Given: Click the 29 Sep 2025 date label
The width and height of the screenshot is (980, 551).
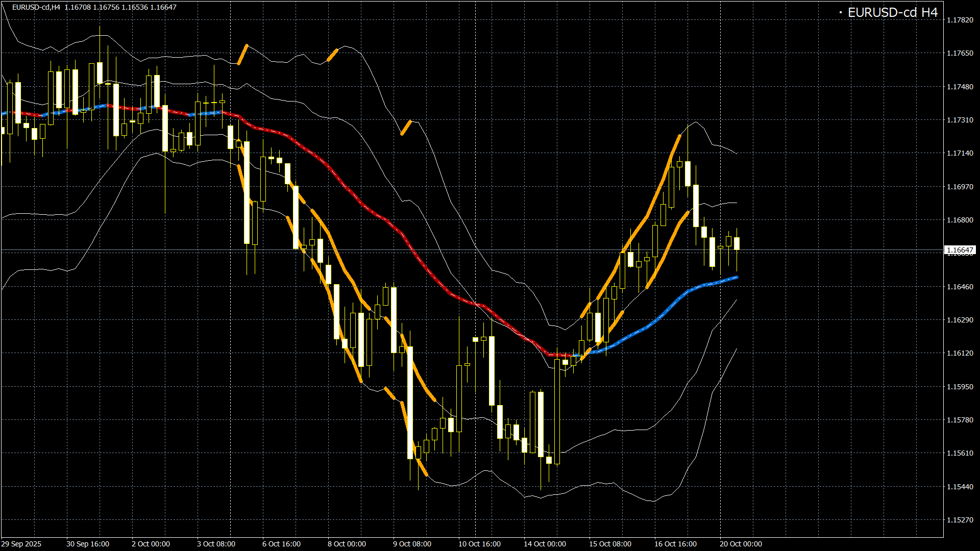Looking at the screenshot, I should [x=21, y=544].
